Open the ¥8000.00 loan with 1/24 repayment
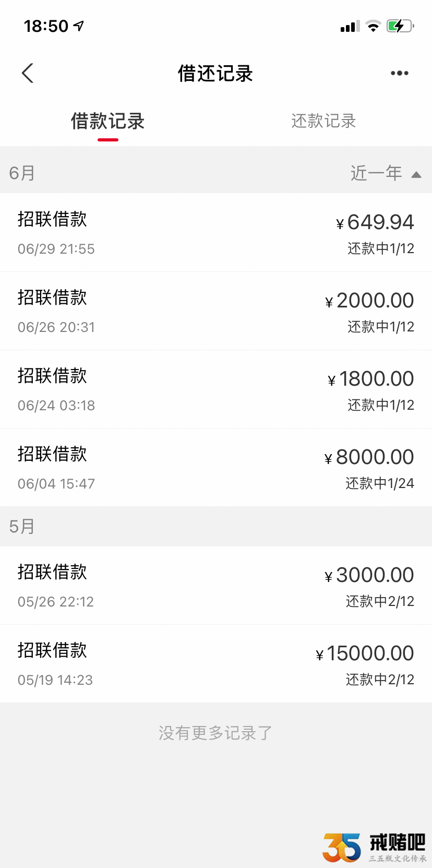 coord(216,468)
